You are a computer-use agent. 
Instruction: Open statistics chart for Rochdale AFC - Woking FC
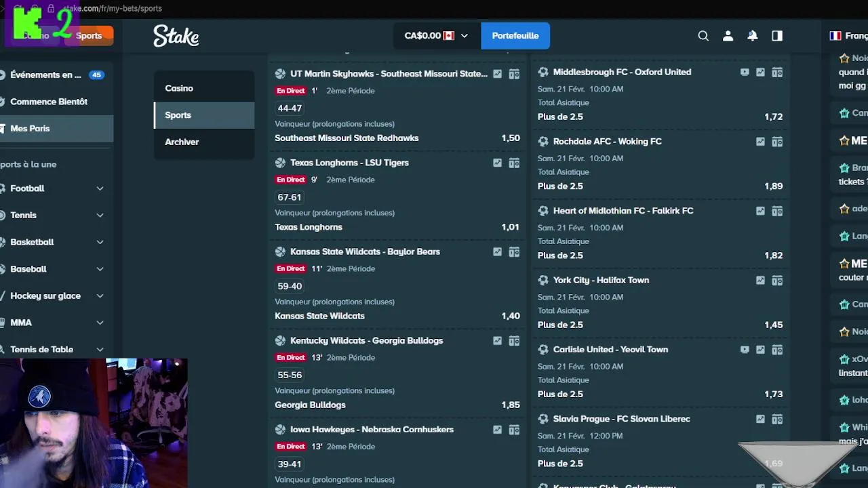click(760, 142)
